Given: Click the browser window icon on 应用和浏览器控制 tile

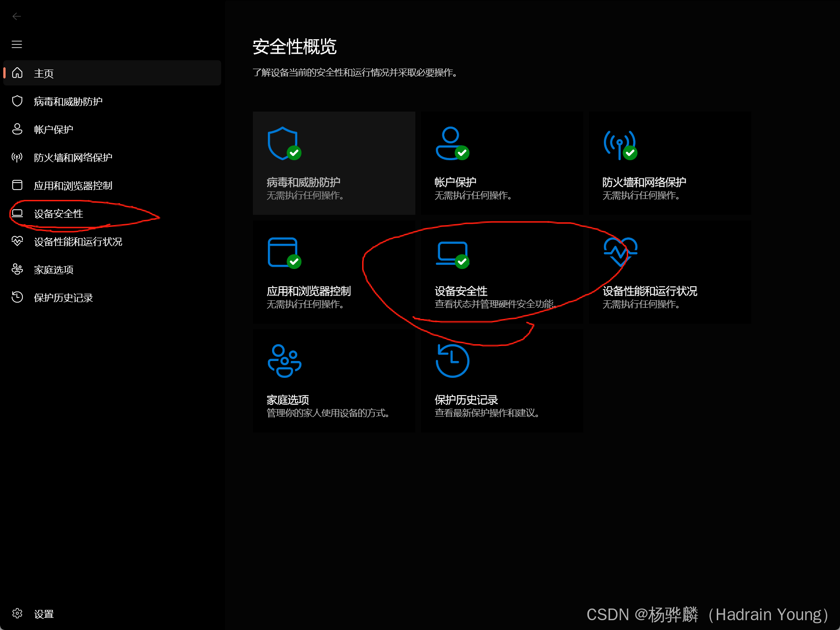Looking at the screenshot, I should (284, 253).
